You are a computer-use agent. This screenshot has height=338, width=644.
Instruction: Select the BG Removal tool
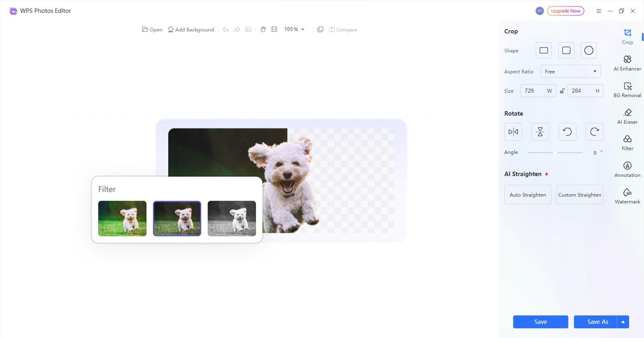(x=627, y=90)
